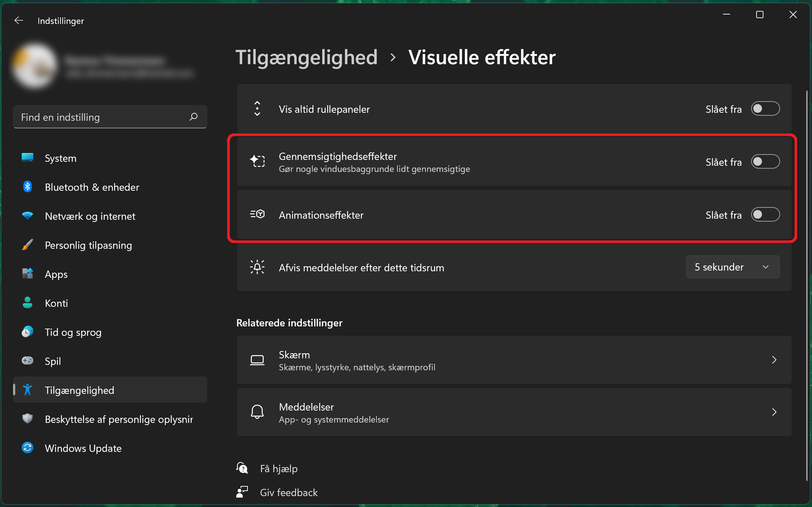Click Tilgængelighed breadcrumb link
The image size is (812, 507).
[x=307, y=58]
